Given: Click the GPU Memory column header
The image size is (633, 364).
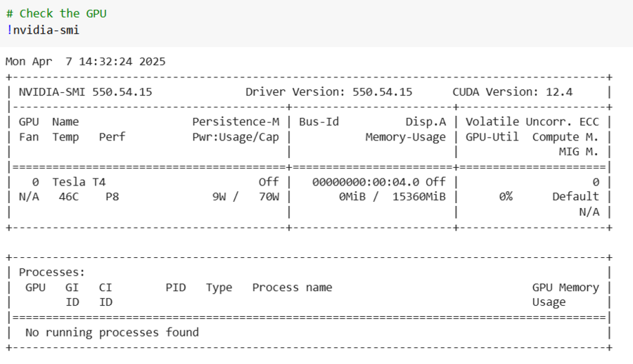Looking at the screenshot, I should [x=565, y=287].
